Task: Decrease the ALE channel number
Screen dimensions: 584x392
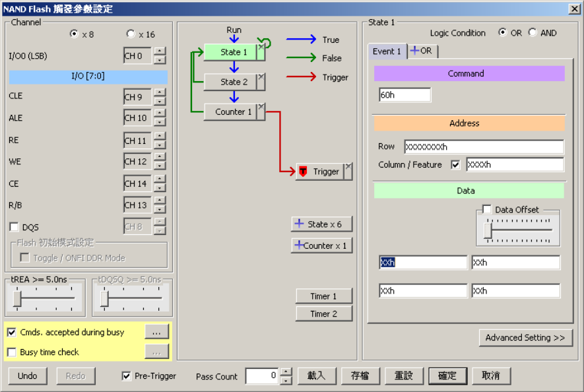Action: click(160, 122)
